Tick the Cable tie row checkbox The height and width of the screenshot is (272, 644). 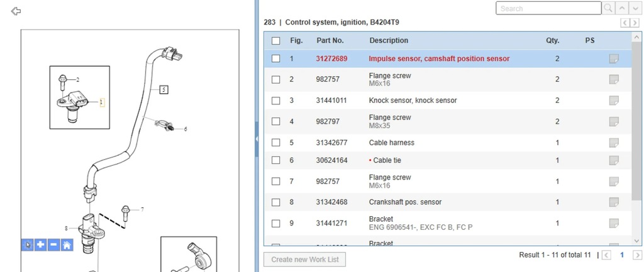pos(275,160)
